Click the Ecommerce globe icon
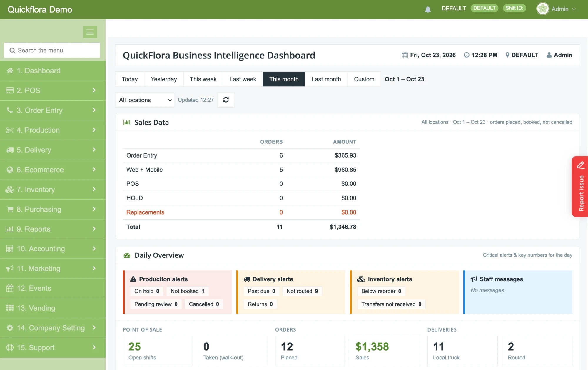Image resolution: width=588 pixels, height=370 pixels. (10, 170)
